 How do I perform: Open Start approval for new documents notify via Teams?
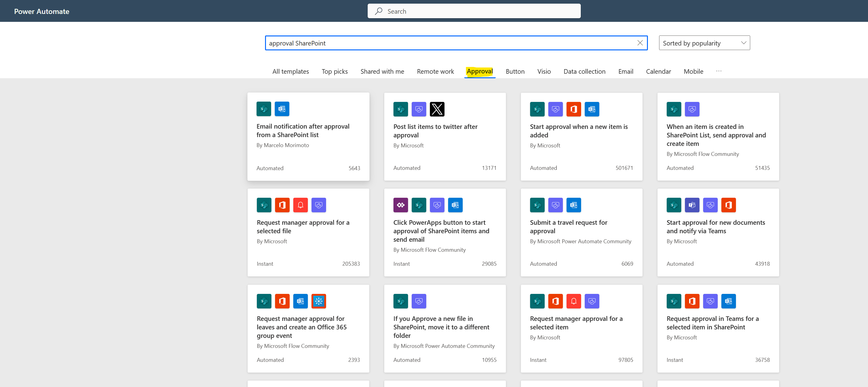click(x=718, y=233)
